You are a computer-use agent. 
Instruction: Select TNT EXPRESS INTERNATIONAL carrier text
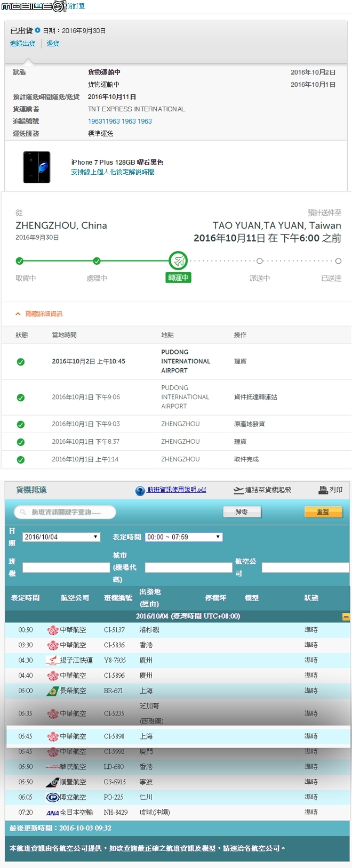(137, 109)
